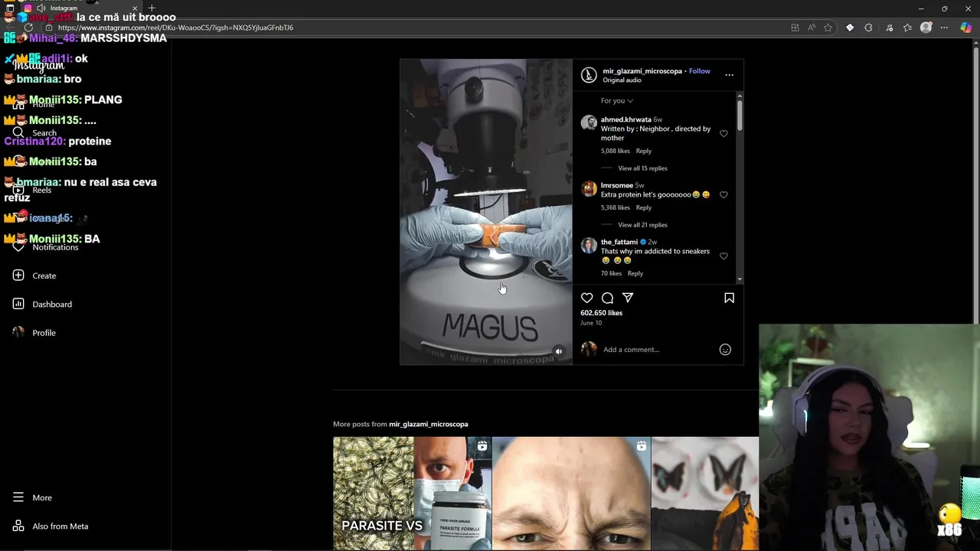Screen dimensions: 980x551
Task: Add page to favorites with star icon
Action: coord(828,28)
